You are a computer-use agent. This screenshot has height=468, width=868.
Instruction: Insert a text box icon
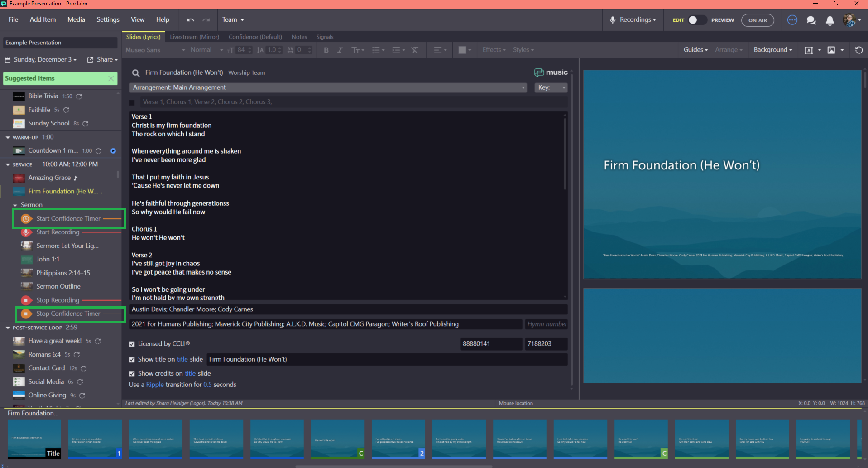[x=809, y=50]
